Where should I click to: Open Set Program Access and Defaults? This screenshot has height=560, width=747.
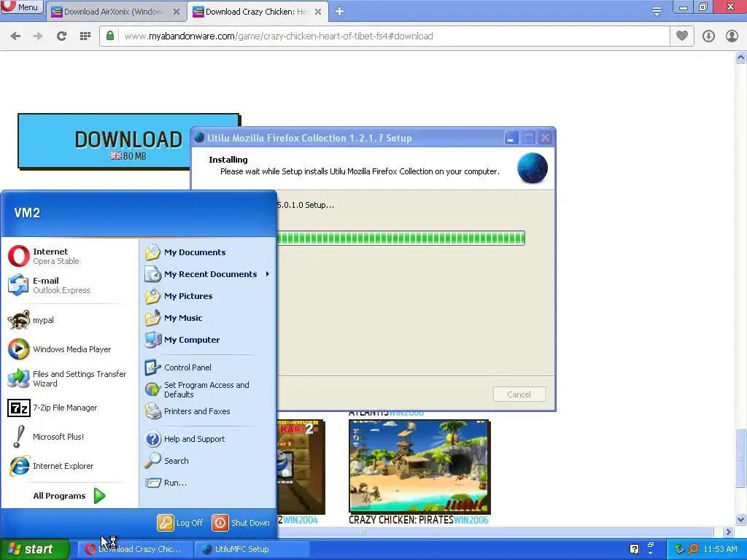[x=207, y=389]
